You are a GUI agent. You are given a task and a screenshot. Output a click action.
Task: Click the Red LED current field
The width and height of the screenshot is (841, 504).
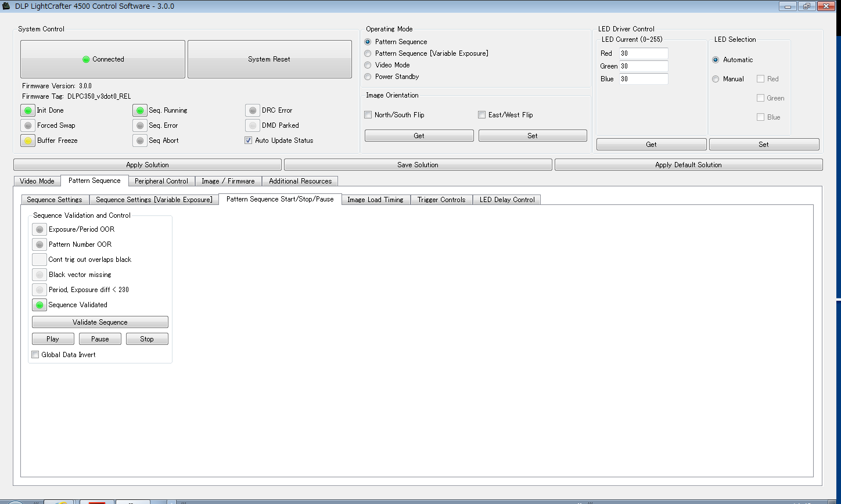644,53
